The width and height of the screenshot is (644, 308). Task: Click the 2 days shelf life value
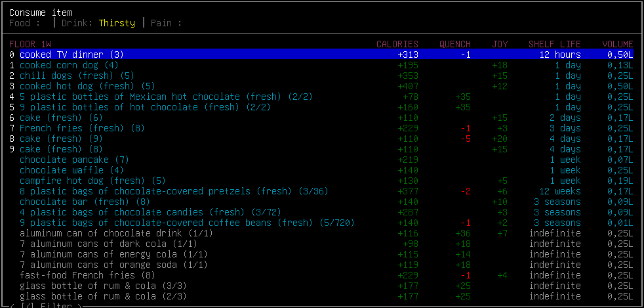point(565,118)
